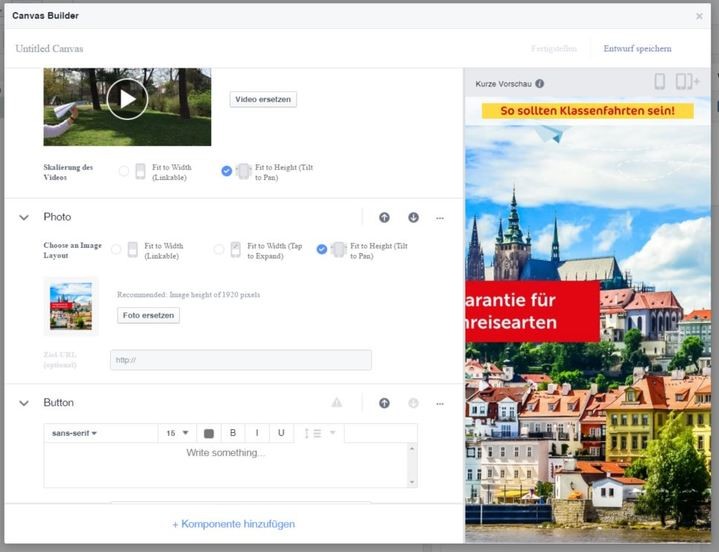Collapse the Photo section
This screenshot has height=552, width=719.
tap(24, 217)
